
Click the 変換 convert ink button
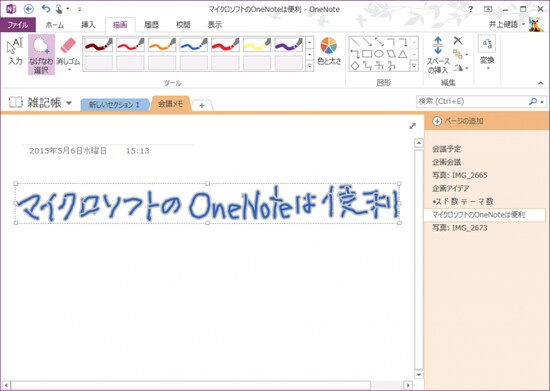coord(487,50)
